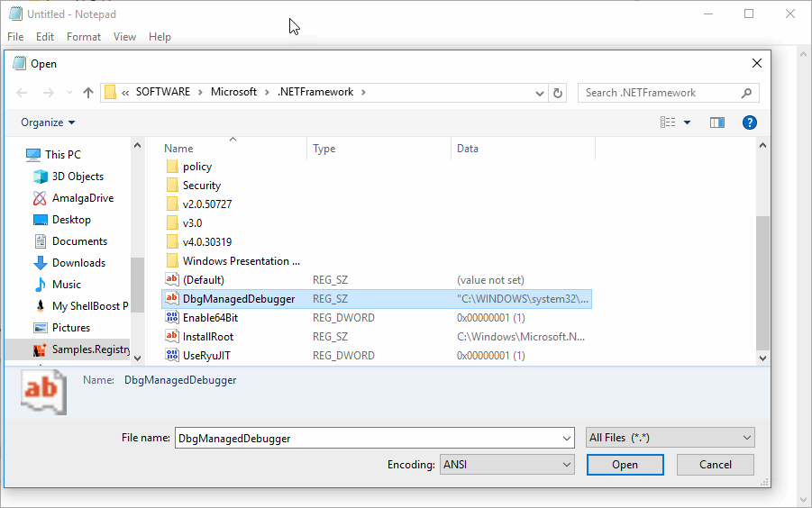This screenshot has height=508, width=812.
Task: Click the large ab preview thumbnail
Action: point(43,392)
